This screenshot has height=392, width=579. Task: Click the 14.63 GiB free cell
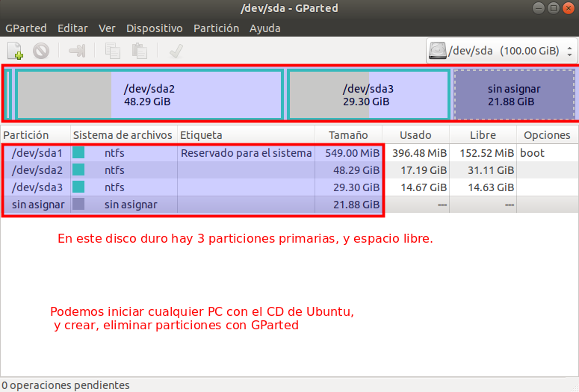(x=483, y=187)
